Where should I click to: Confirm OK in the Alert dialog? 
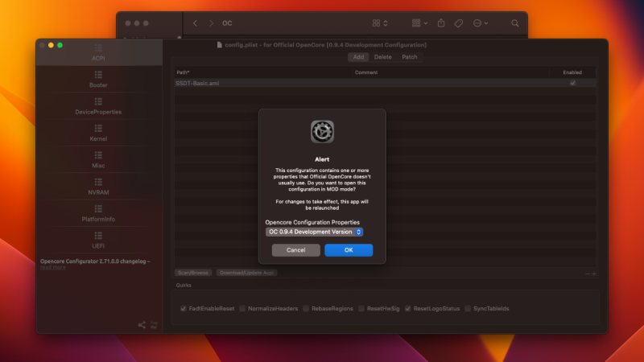(x=349, y=250)
